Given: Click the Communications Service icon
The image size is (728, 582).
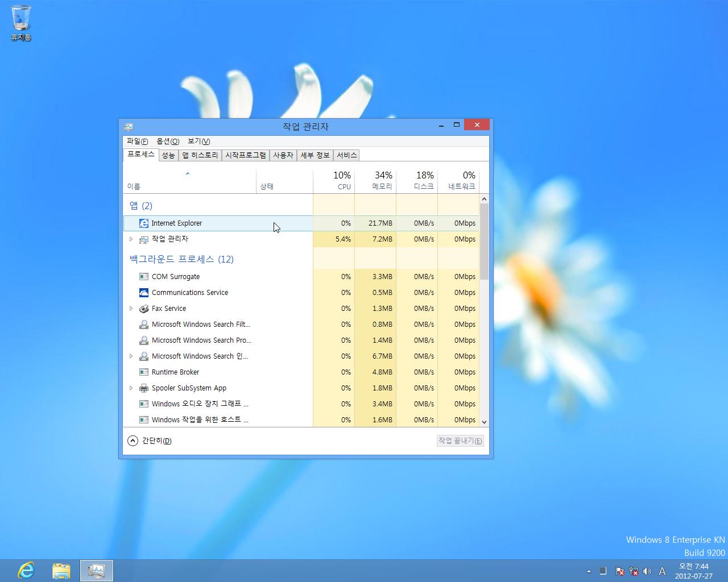Looking at the screenshot, I should click(144, 293).
